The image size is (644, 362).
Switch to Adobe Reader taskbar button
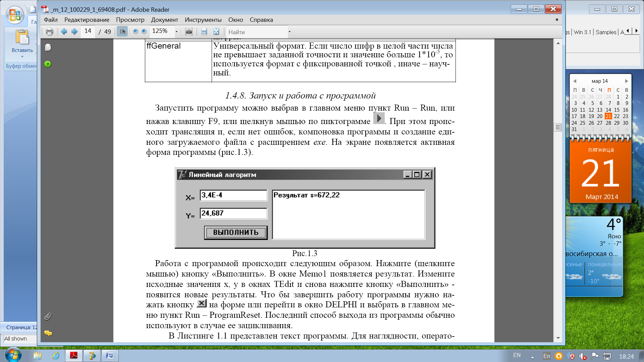coord(74,356)
